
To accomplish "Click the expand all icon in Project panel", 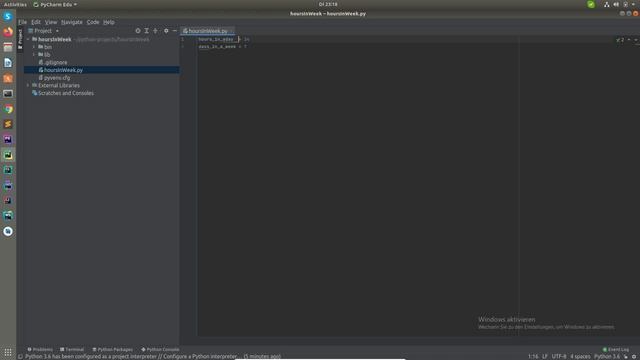I will pos(147,31).
